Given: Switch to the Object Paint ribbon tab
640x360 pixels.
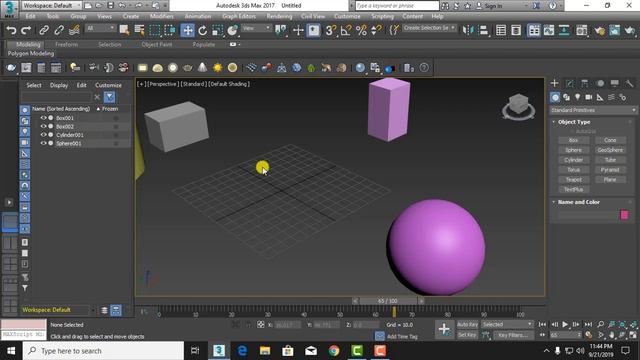Looking at the screenshot, I should pyautogui.click(x=157, y=44).
